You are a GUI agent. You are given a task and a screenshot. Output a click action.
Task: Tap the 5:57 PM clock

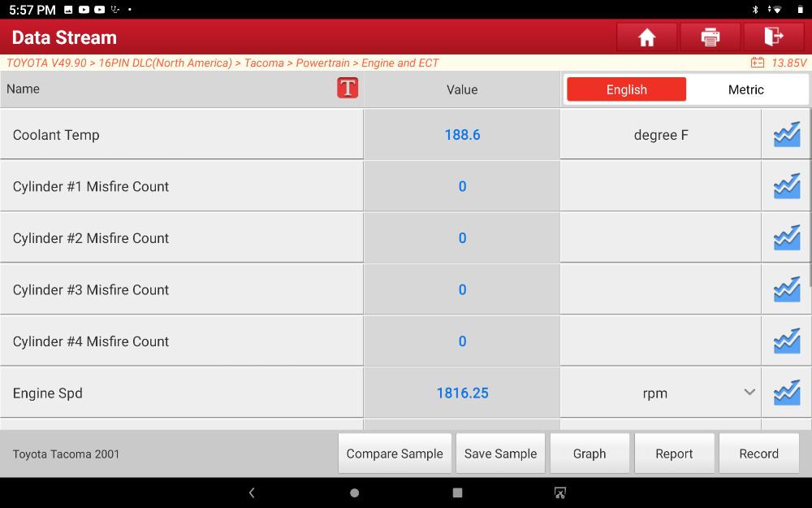pos(32,10)
